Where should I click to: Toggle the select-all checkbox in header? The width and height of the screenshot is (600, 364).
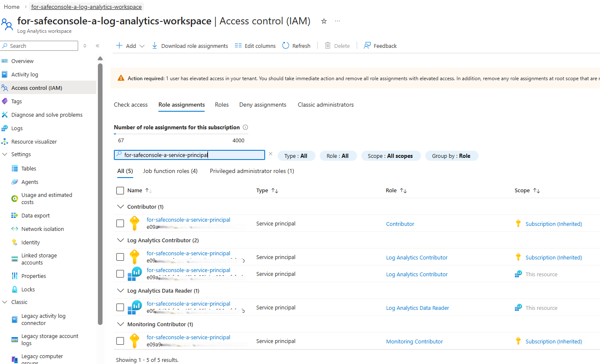tap(120, 190)
